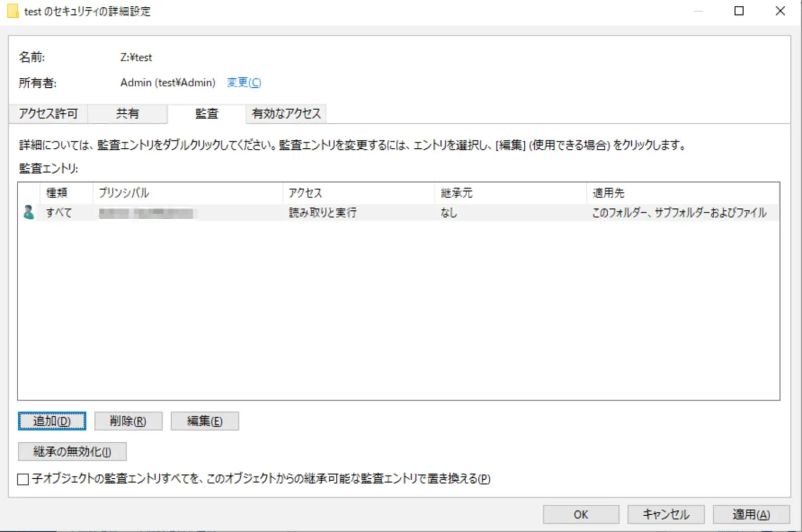This screenshot has width=802, height=532.
Task: Click キャンセル to discard changes
Action: point(666,514)
